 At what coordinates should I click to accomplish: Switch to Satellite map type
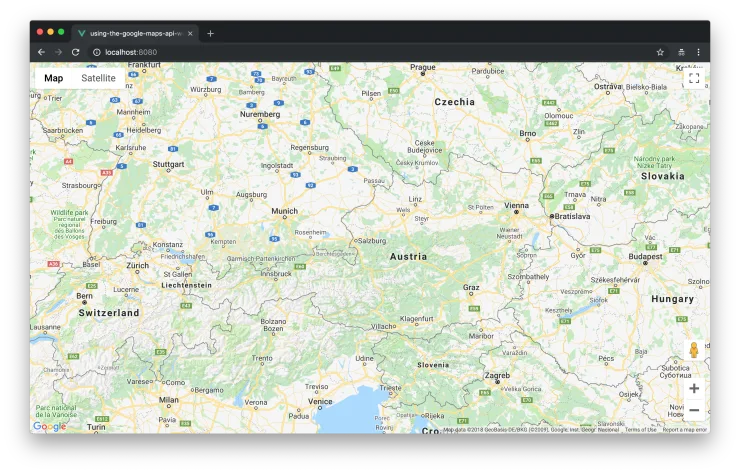(x=98, y=78)
